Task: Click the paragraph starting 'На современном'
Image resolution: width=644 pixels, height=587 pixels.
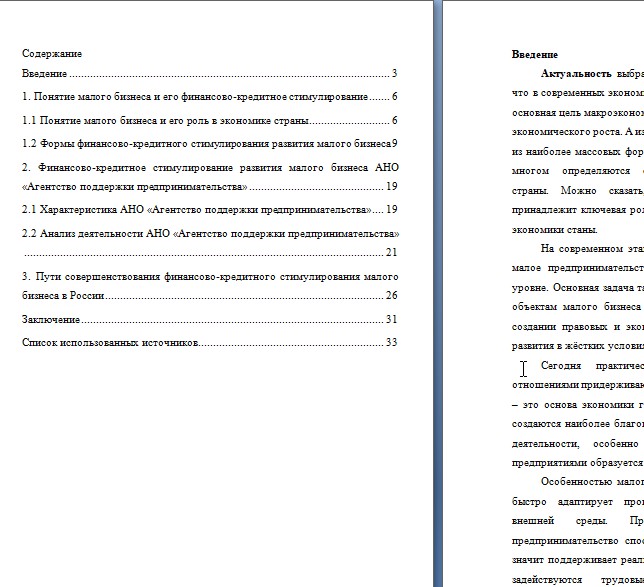Action: point(578,297)
